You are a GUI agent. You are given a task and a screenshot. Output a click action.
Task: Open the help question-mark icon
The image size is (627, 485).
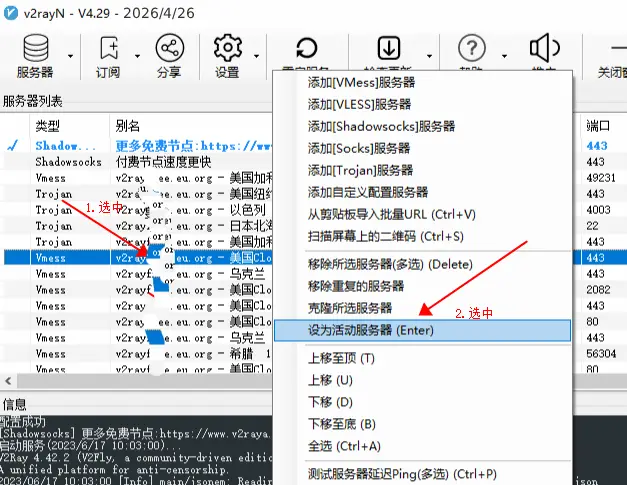(x=472, y=48)
